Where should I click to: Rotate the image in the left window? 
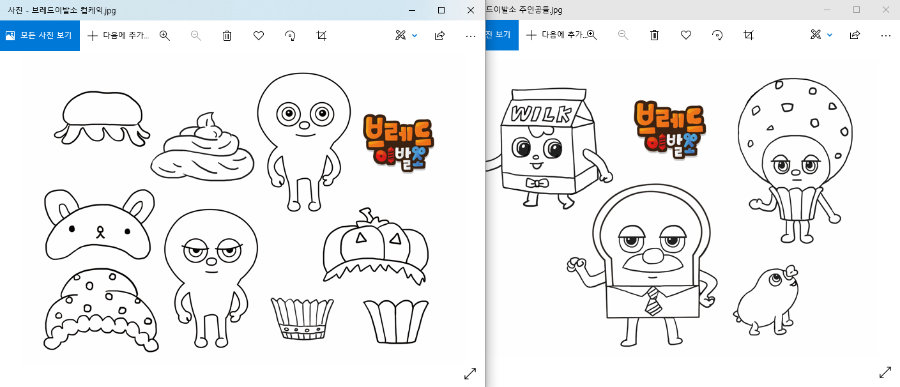tap(290, 36)
